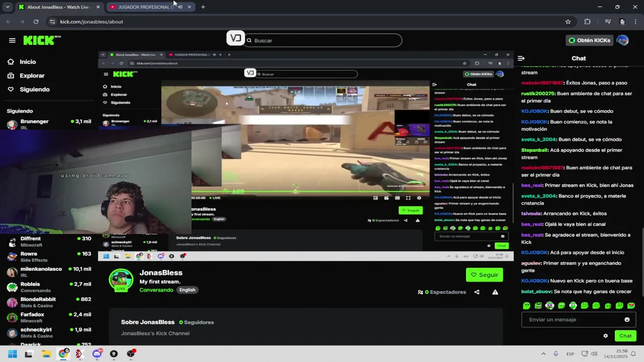The image size is (644, 362).
Task: Click the Enviar un mensaje chat input
Action: click(x=573, y=319)
